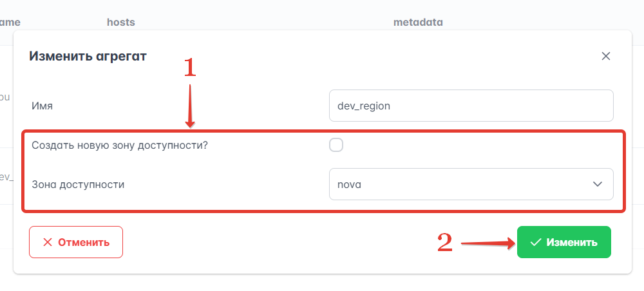This screenshot has width=644, height=291.
Task: Click the checkmark icon inside the Изменить button
Action: [535, 243]
